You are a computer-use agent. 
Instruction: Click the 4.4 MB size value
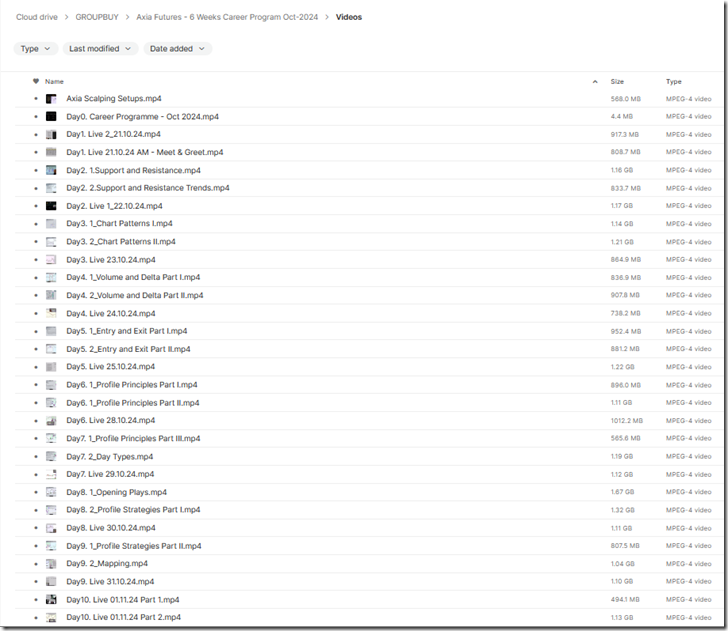(622, 117)
